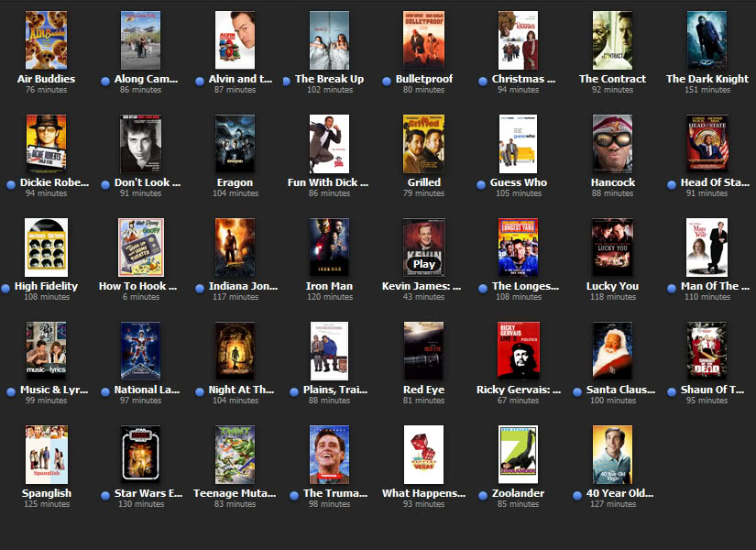
Task: Select the Bulletproof movie poster
Action: (423, 40)
